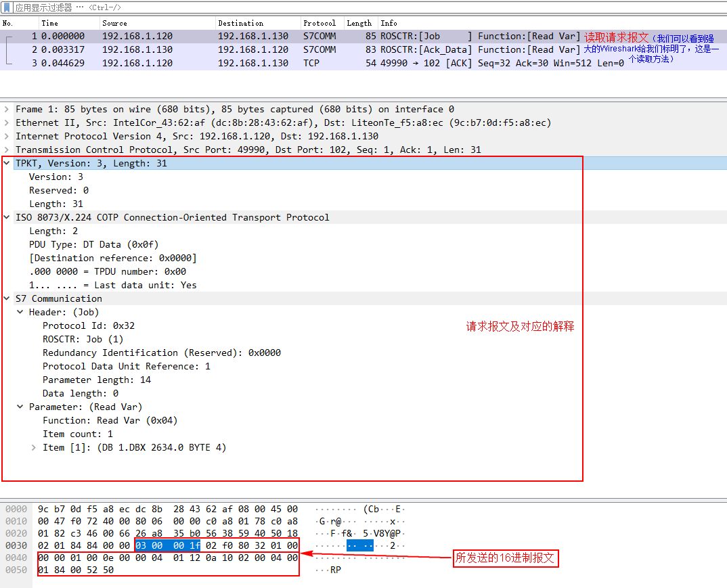This screenshot has height=588, width=727.
Task: Click the display filter bookmark icon
Action: (x=7, y=7)
